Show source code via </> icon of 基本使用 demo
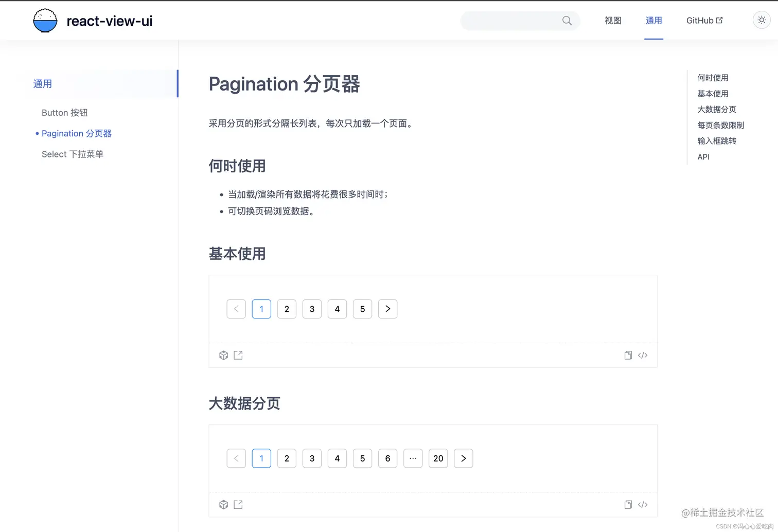 [x=643, y=355]
